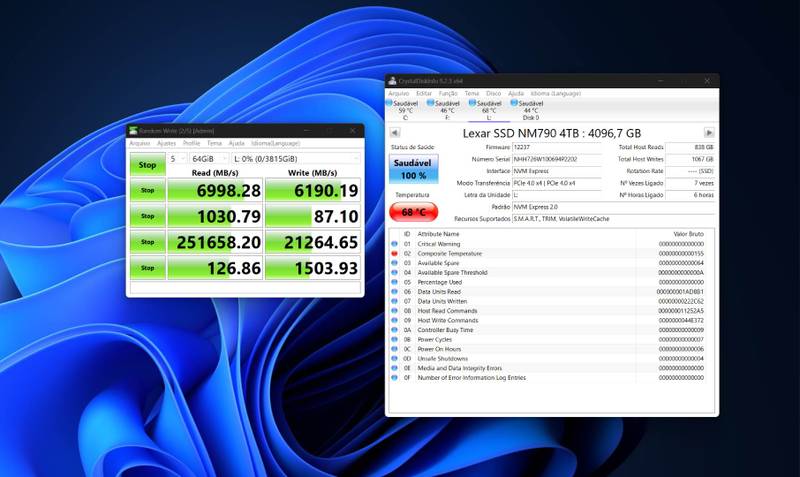This screenshot has width=800, height=477.
Task: Open Ajuda menu in CrystalDiskMark
Action: pos(236,143)
